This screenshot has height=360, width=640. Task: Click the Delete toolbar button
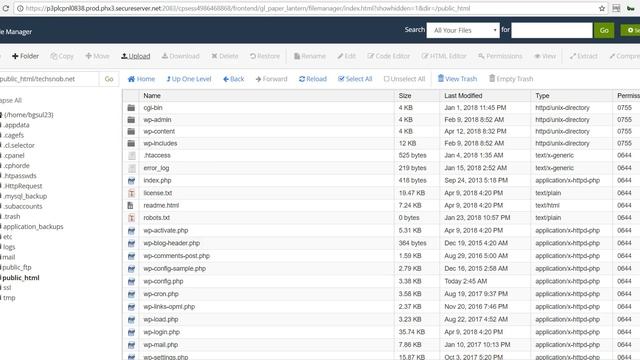(224, 56)
